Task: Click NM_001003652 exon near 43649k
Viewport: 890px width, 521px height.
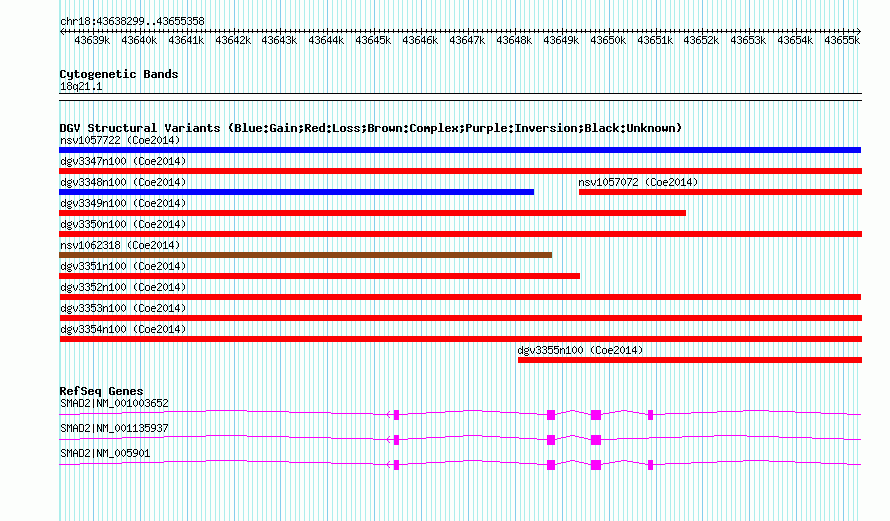Action: click(551, 415)
